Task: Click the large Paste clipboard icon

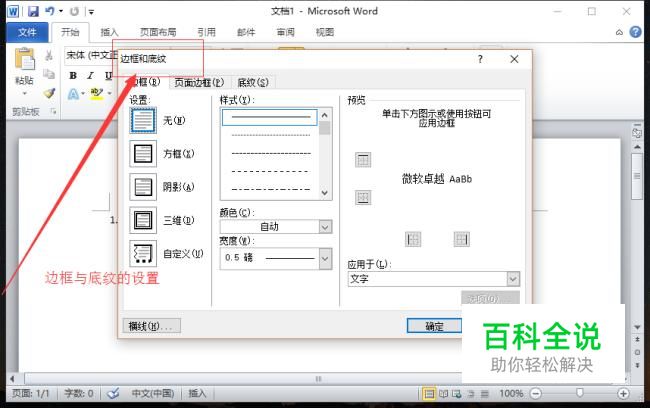Action: click(25, 59)
